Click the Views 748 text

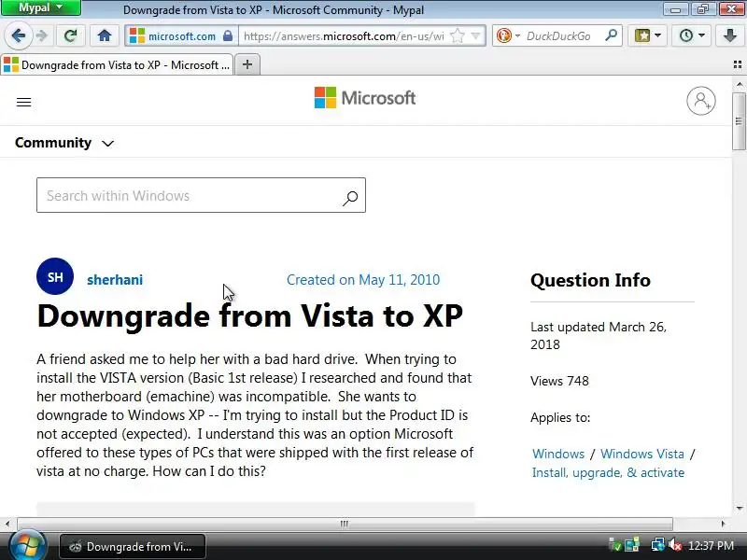click(559, 381)
